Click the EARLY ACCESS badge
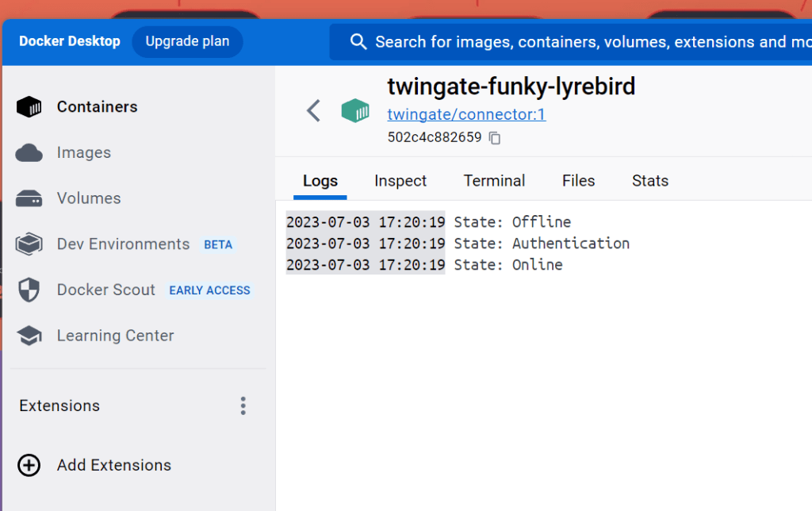This screenshot has height=511, width=812. (x=209, y=290)
